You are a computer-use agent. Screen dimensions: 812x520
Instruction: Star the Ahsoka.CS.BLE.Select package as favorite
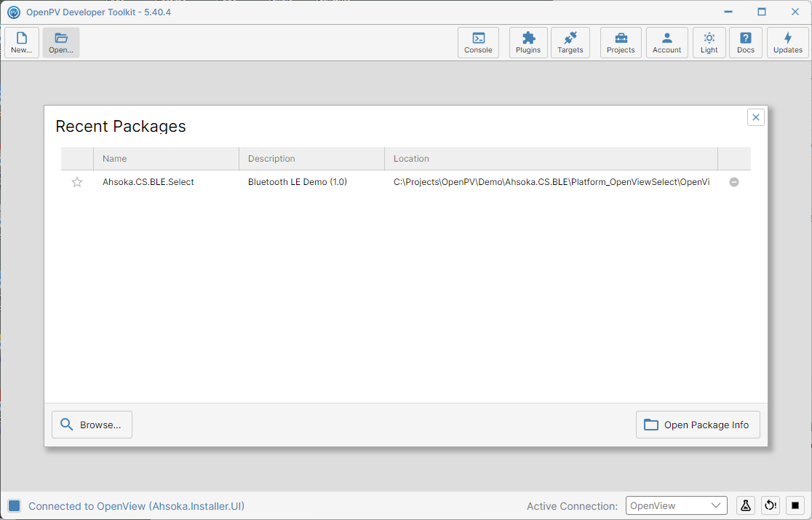[x=77, y=182]
